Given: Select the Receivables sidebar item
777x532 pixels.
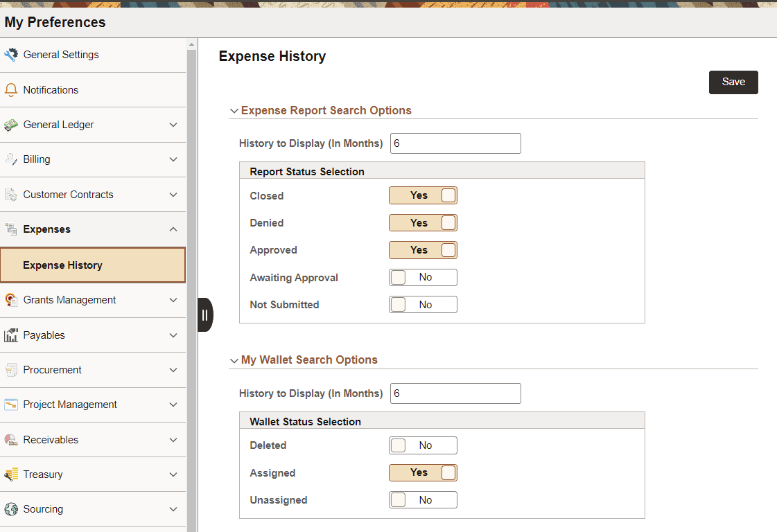Looking at the screenshot, I should [x=51, y=439].
